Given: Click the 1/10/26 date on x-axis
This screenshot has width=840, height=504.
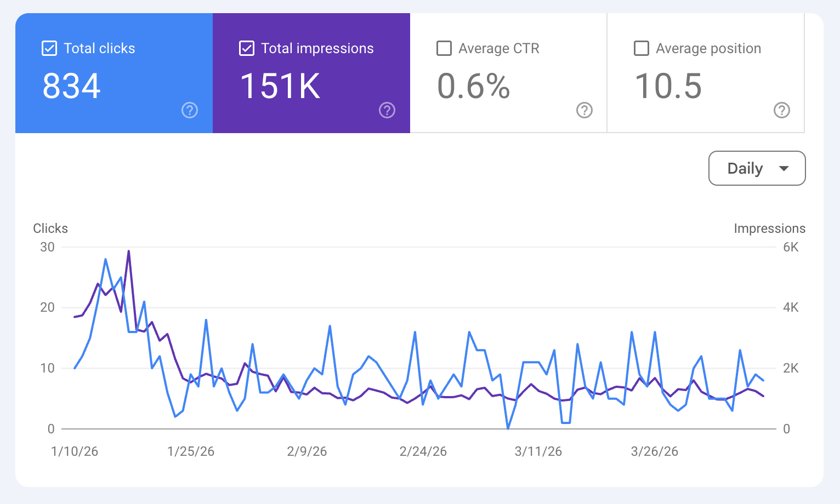Looking at the screenshot, I should 75,451.
